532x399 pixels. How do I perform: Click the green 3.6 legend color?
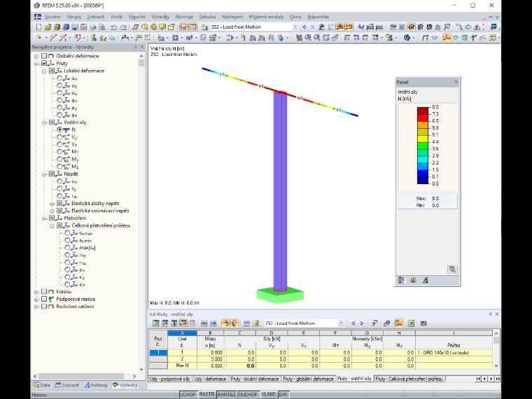point(422,146)
